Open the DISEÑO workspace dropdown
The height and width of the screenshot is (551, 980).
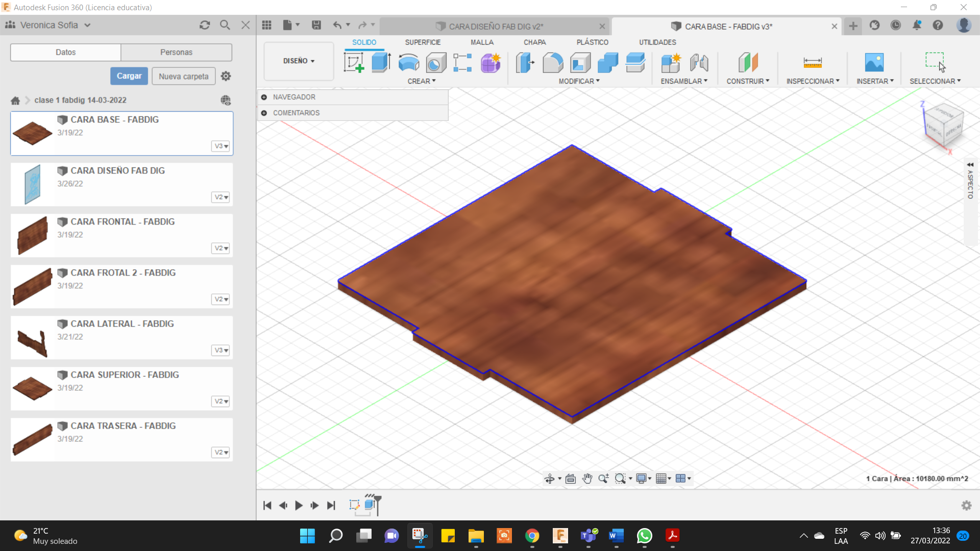[299, 61]
